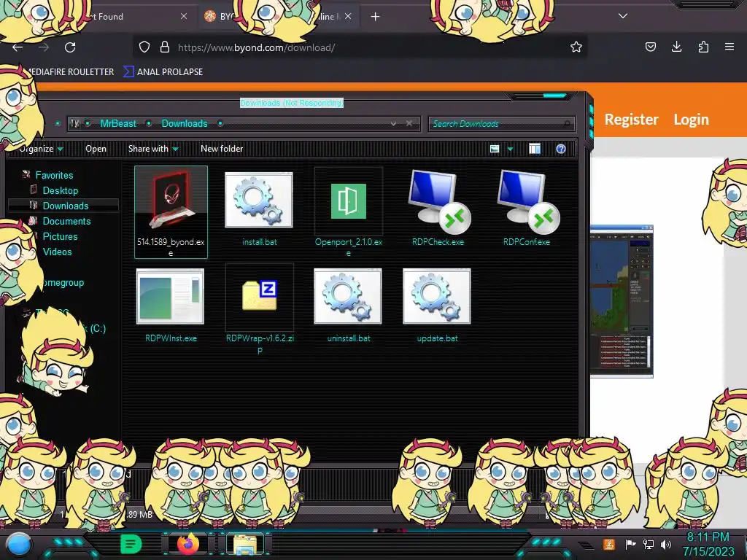Click the network tray icon
Viewport: 747px width, 560px height.
pyautogui.click(x=649, y=544)
